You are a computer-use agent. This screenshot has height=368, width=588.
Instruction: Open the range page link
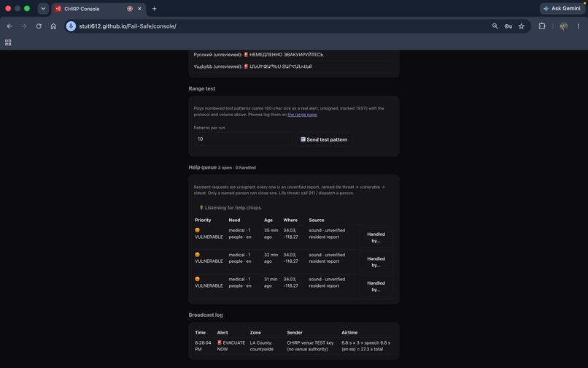302,115
